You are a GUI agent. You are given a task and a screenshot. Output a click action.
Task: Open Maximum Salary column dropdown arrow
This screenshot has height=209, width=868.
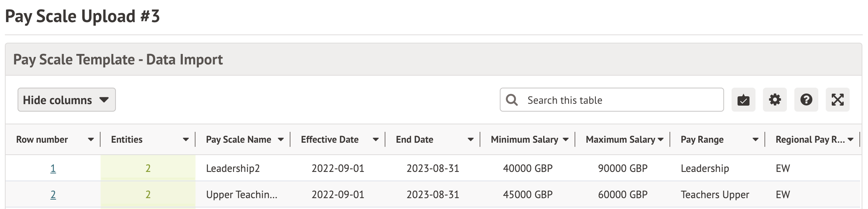[660, 140]
